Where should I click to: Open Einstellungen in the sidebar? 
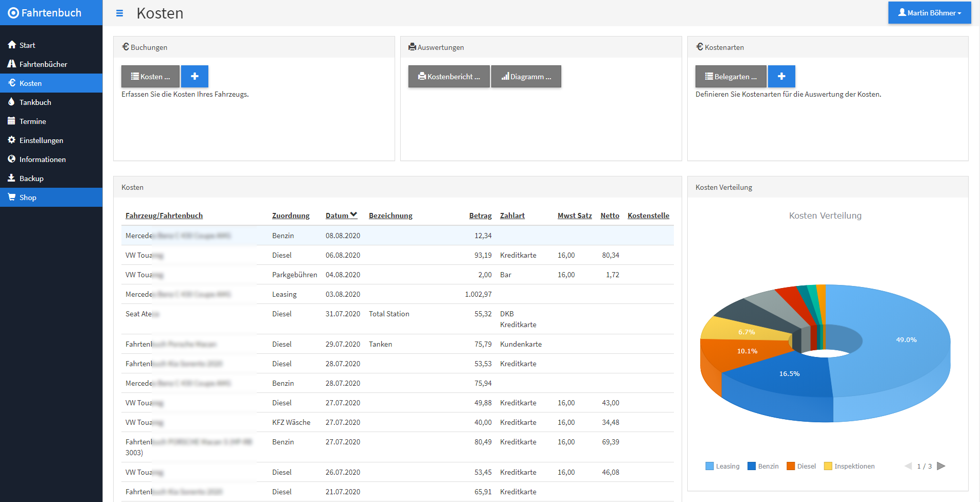[x=51, y=140]
